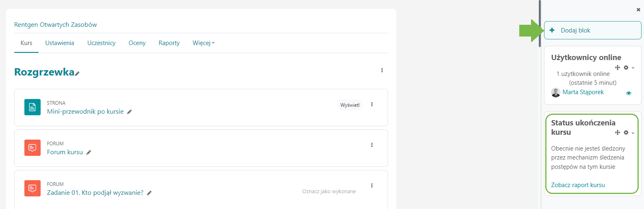Viewport: 644px width, 209px height.
Task: Click the move icon in Użytkownicy online block
Action: tap(618, 67)
